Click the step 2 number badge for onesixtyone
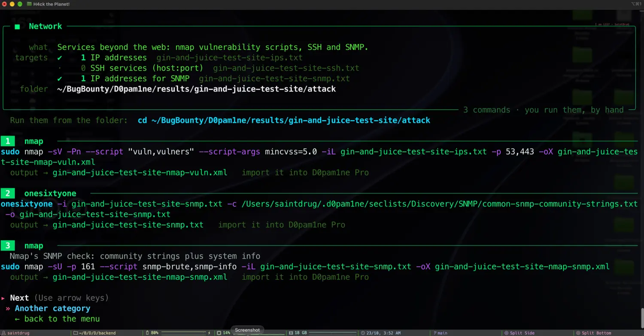Image resolution: width=644 pixels, height=336 pixels. [8, 194]
